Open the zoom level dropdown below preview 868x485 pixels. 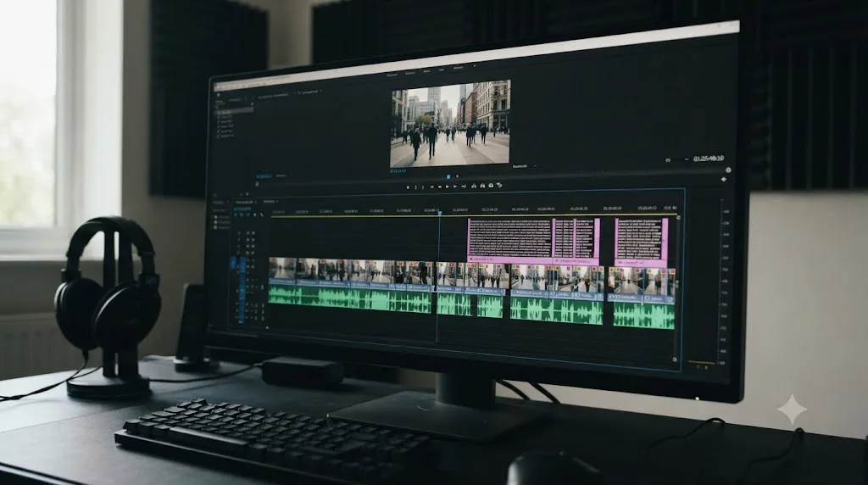[x=523, y=166]
